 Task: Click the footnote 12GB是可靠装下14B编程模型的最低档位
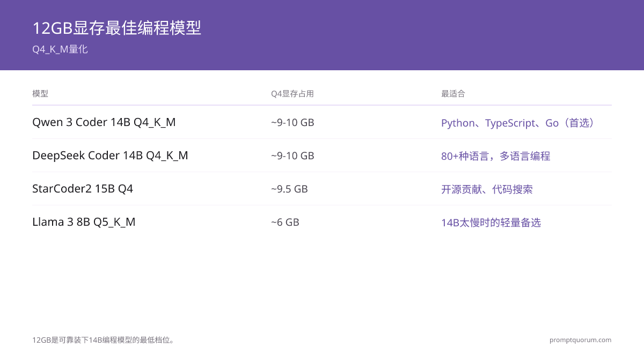104,340
